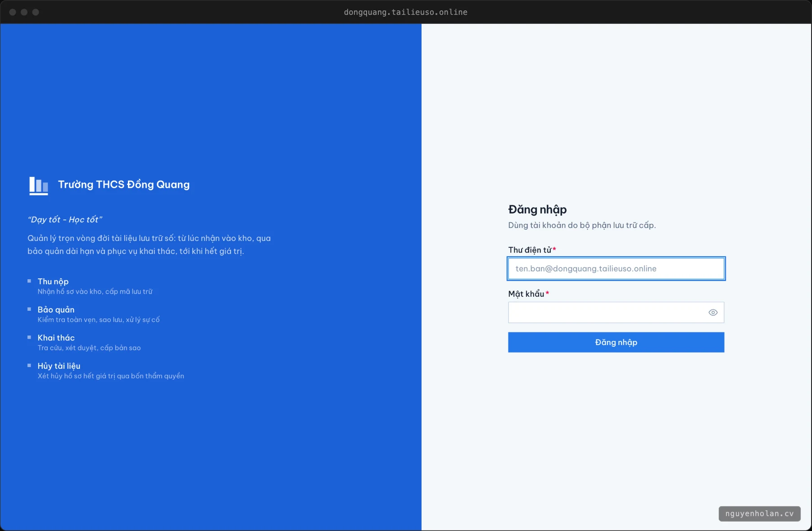Select the Khai thác feature heading
This screenshot has width=812, height=531.
click(56, 338)
